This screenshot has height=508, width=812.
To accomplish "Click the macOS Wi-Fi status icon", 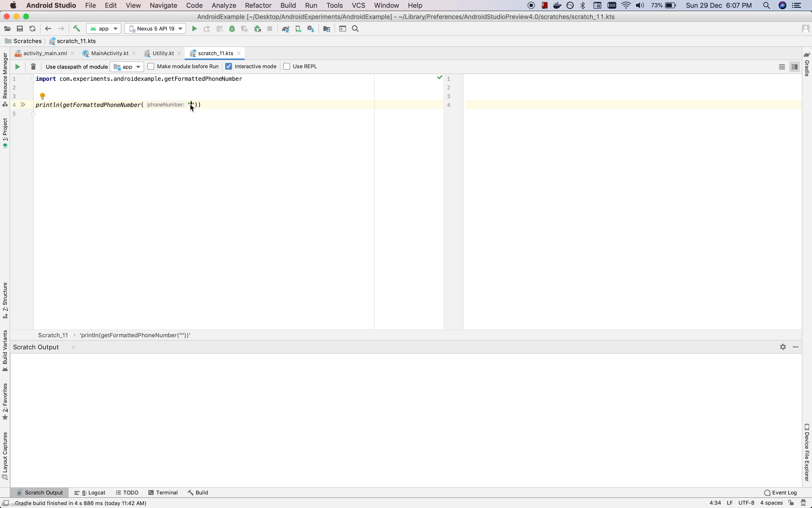I will (x=626, y=5).
